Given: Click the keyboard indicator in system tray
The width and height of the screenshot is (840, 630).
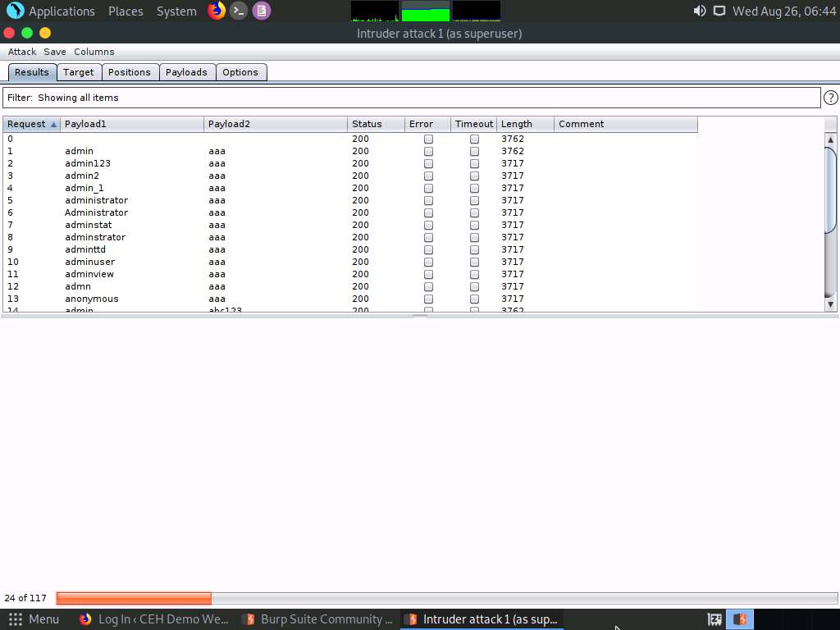Looking at the screenshot, I should point(714,619).
